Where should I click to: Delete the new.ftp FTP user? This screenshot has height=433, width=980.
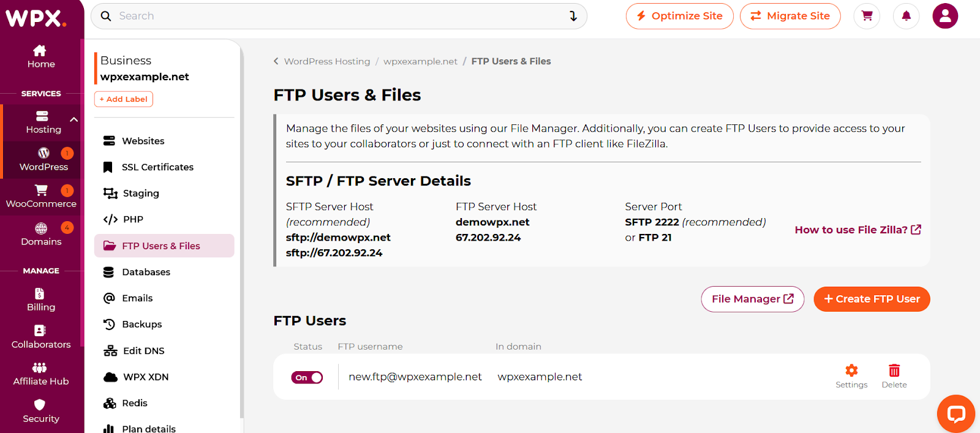coord(894,376)
